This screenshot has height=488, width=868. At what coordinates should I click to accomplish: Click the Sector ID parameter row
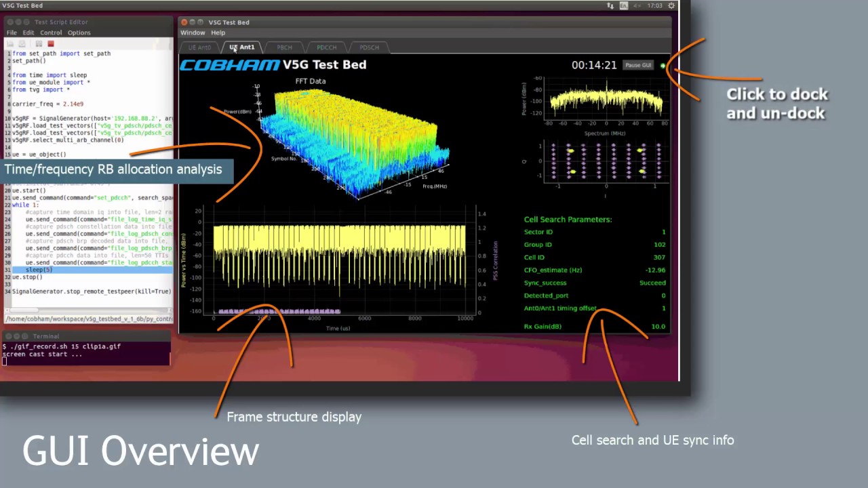click(x=595, y=232)
